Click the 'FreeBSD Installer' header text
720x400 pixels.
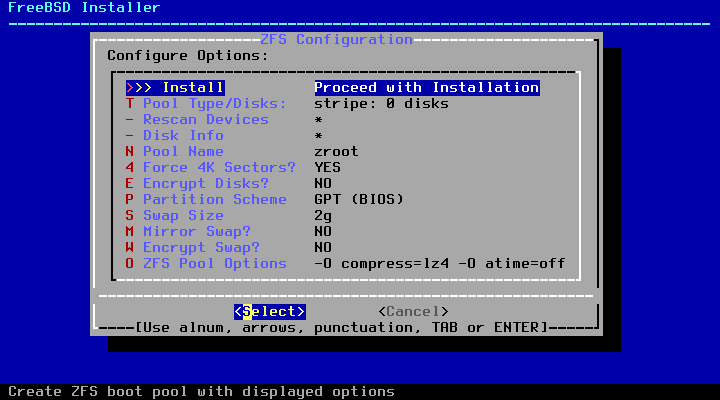(84, 7)
